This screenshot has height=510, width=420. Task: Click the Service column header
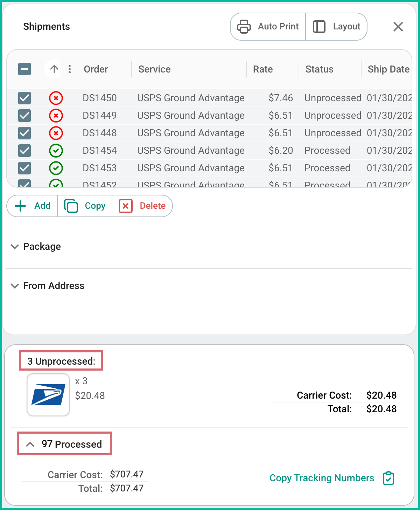154,69
